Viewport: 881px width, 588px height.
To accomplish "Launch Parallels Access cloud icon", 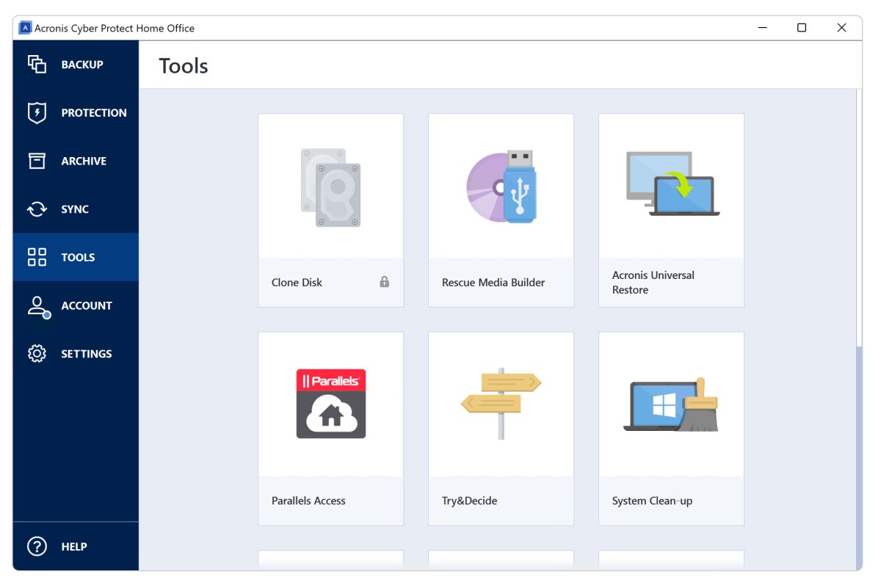I will (330, 404).
